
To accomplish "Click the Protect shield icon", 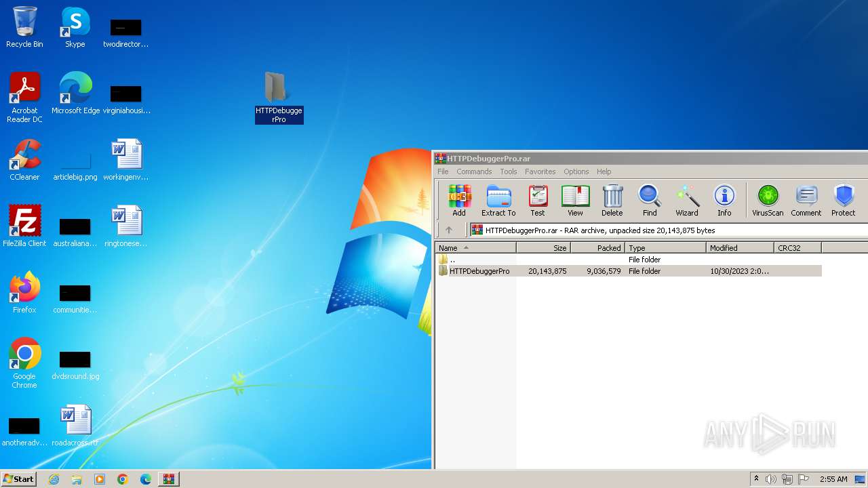I will pyautogui.click(x=843, y=201).
